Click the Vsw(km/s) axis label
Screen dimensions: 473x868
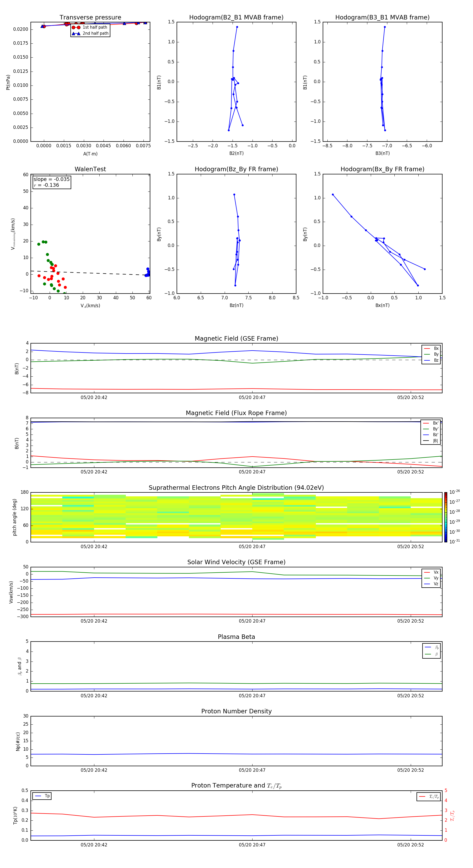11,592
